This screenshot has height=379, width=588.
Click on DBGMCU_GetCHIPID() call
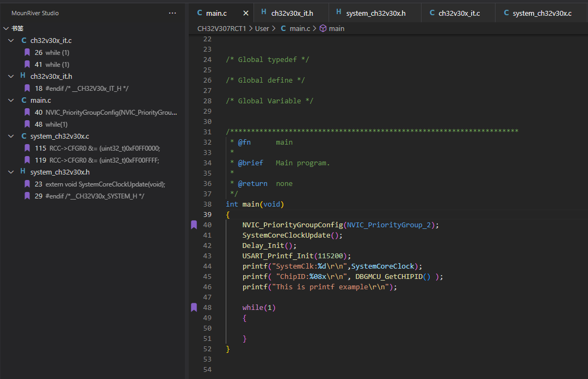(393, 277)
